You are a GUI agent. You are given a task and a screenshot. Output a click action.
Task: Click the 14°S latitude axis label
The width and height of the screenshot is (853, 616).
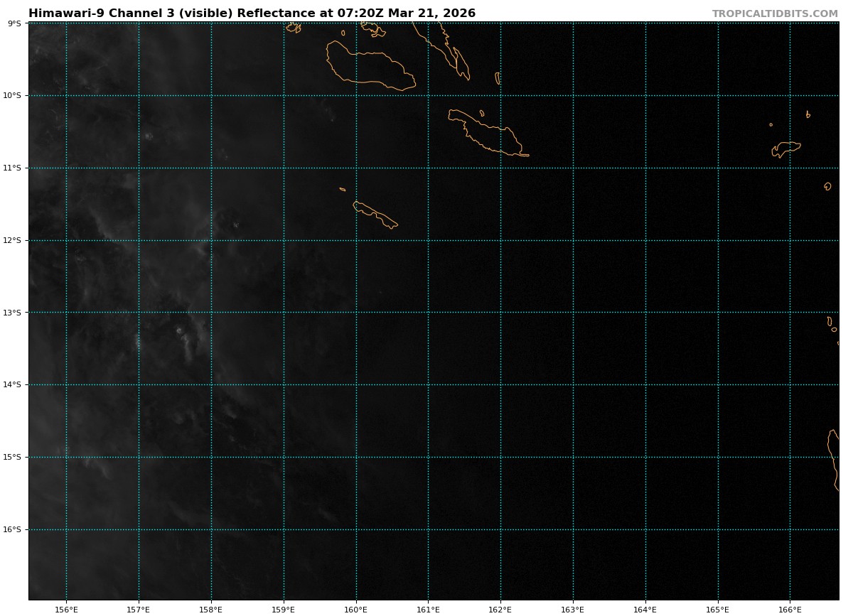pyautogui.click(x=13, y=384)
